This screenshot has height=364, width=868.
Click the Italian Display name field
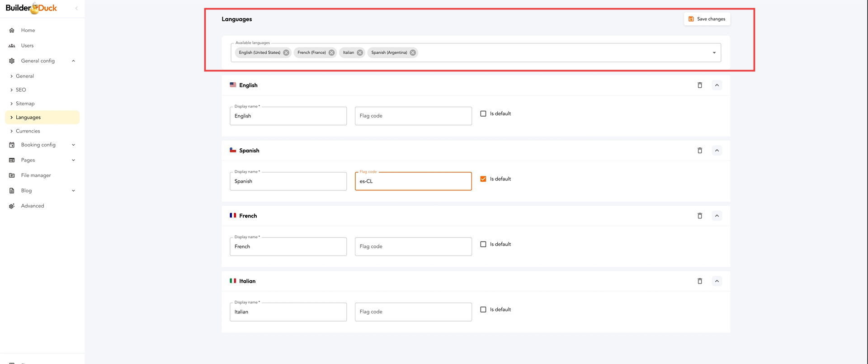click(288, 312)
